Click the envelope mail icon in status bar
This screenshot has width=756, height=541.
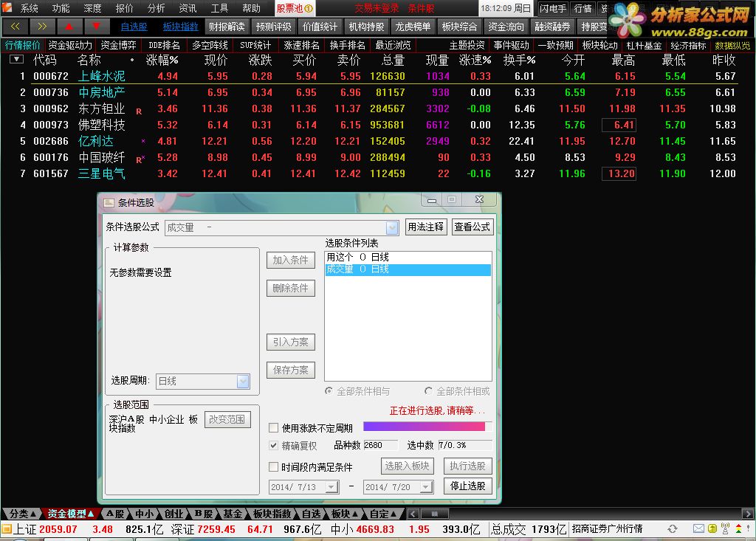(698, 529)
